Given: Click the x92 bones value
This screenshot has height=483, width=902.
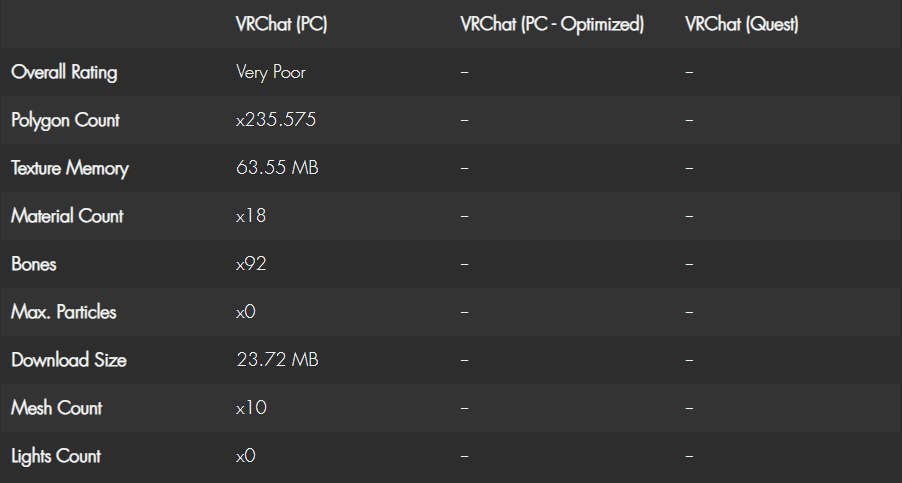Looking at the screenshot, I should [251, 264].
